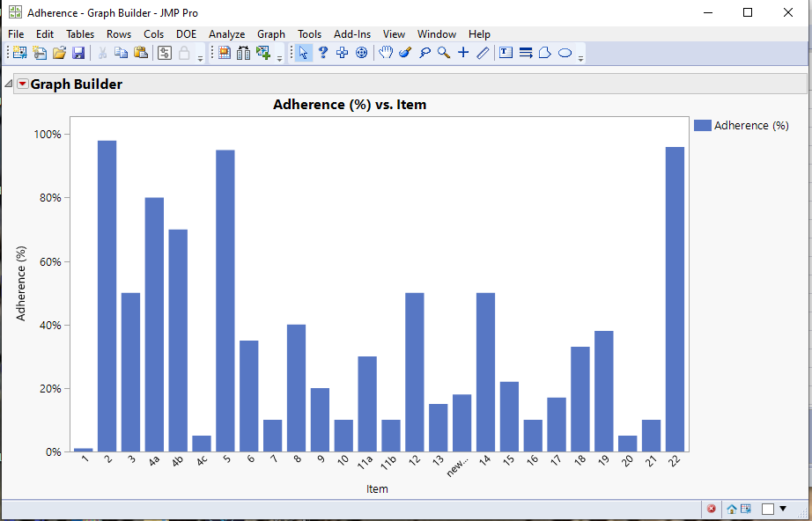This screenshot has width=812, height=521.
Task: Open the status bar black arrow dropdown
Action: [783, 509]
